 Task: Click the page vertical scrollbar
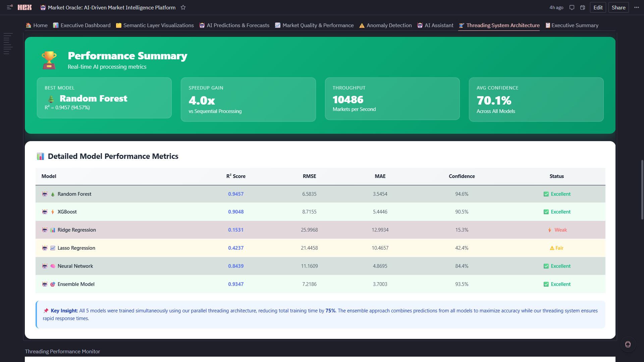pos(642,189)
